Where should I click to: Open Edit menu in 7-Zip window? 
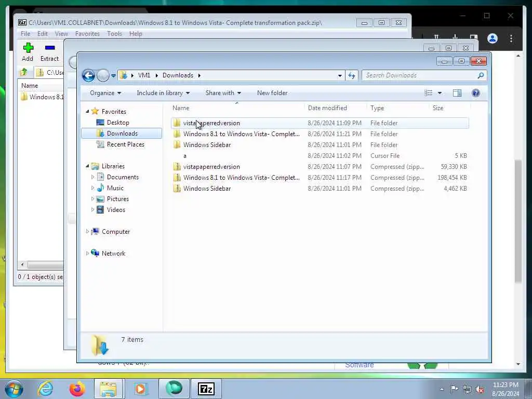pyautogui.click(x=43, y=34)
